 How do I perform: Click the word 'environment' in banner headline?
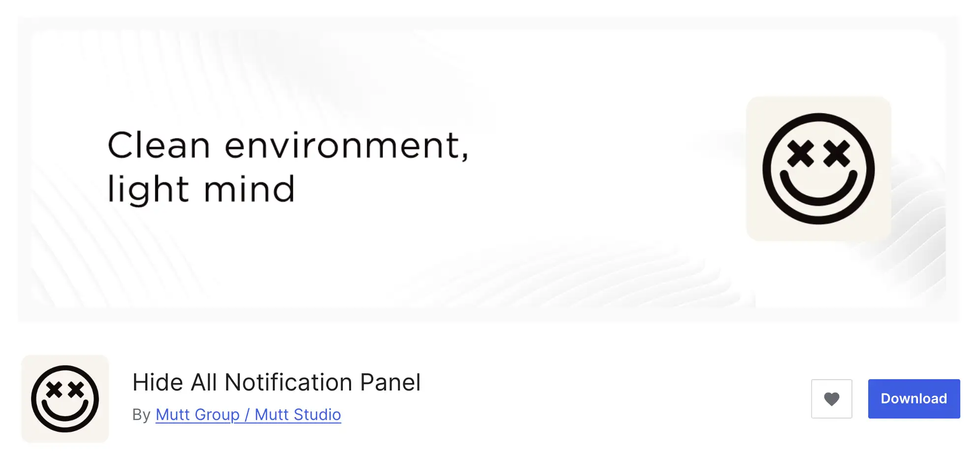tap(342, 146)
